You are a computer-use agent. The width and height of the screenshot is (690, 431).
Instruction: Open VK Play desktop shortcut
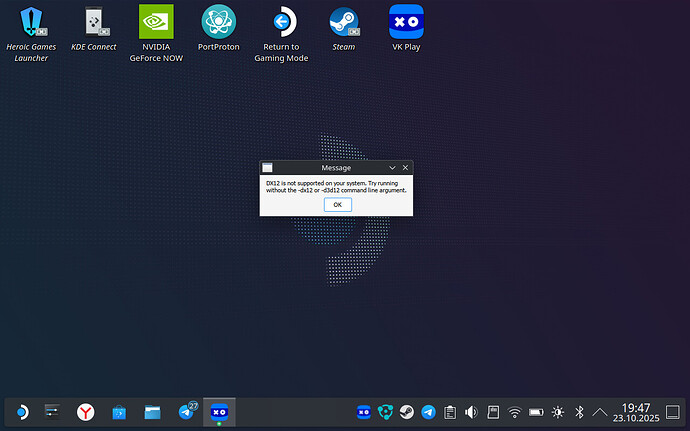tap(405, 21)
